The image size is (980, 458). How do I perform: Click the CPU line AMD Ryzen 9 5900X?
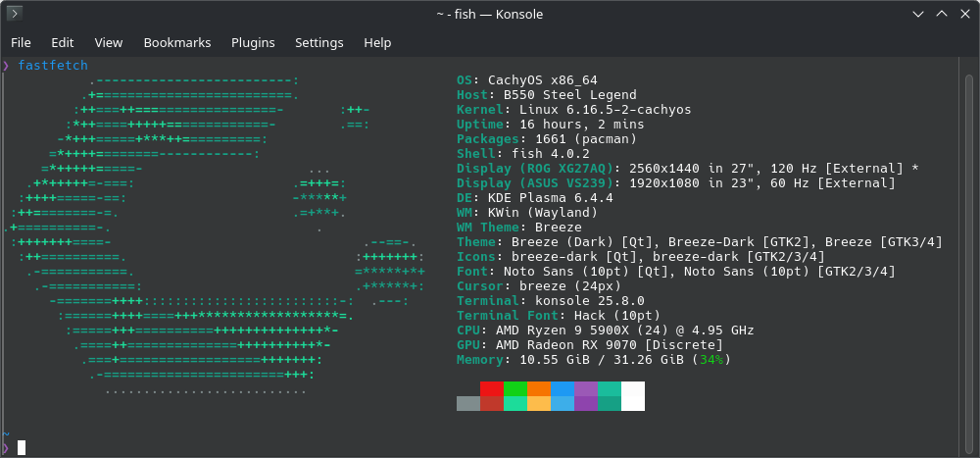coord(606,330)
